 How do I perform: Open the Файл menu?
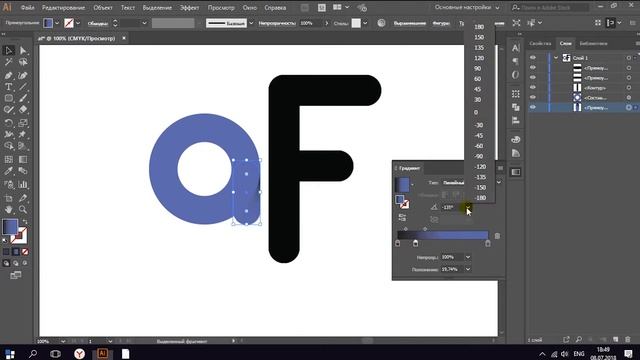[x=27, y=8]
